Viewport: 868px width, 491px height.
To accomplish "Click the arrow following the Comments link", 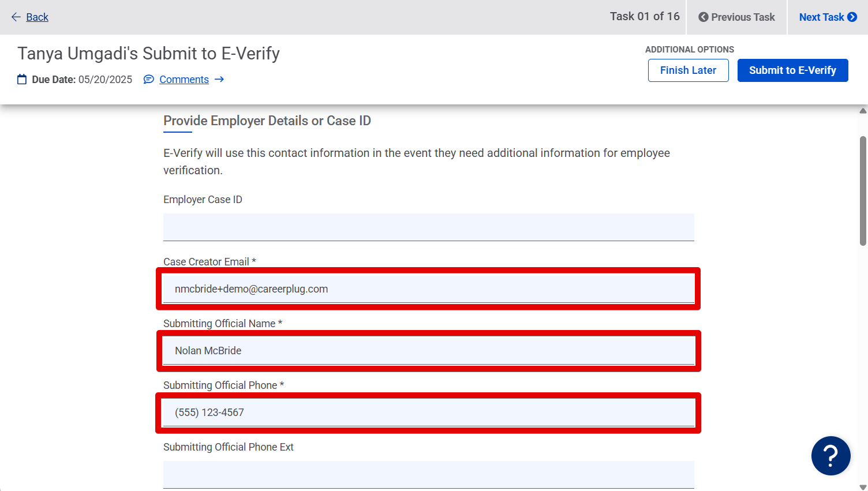I will click(x=219, y=79).
